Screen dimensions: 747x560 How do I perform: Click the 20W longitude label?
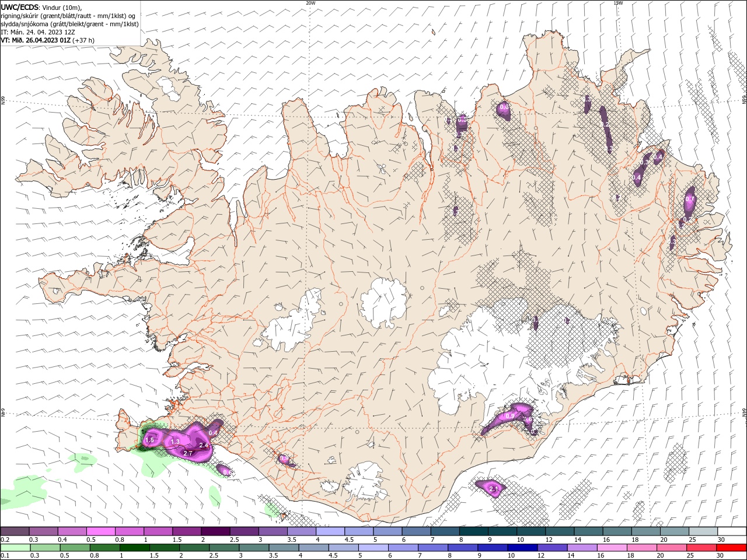pyautogui.click(x=310, y=3)
